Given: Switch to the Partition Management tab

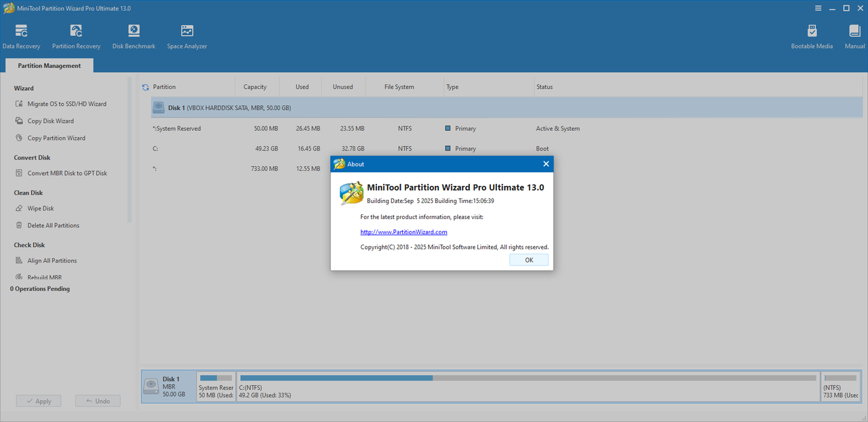Looking at the screenshot, I should coord(50,66).
